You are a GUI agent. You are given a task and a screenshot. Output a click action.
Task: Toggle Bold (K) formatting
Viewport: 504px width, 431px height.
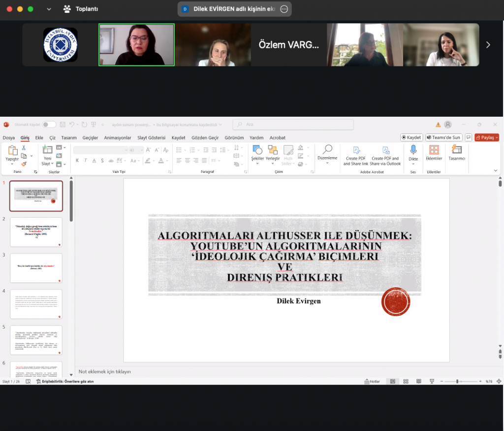tap(77, 161)
